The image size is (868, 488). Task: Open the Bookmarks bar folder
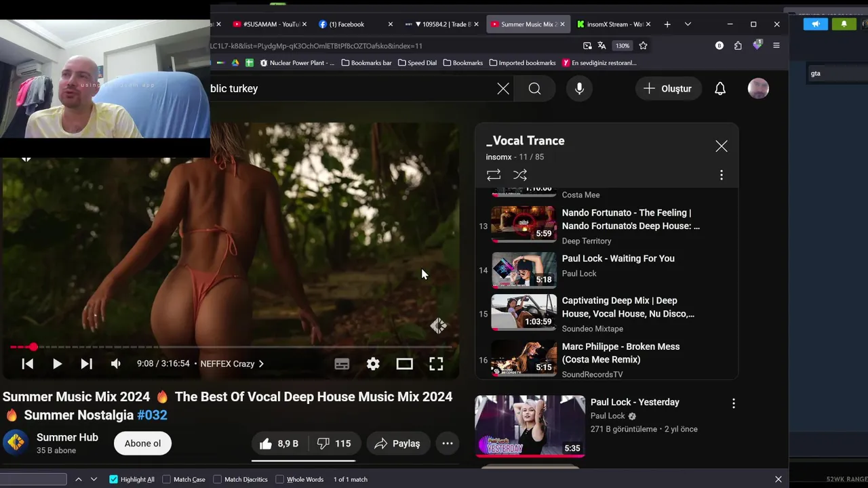[x=366, y=63]
